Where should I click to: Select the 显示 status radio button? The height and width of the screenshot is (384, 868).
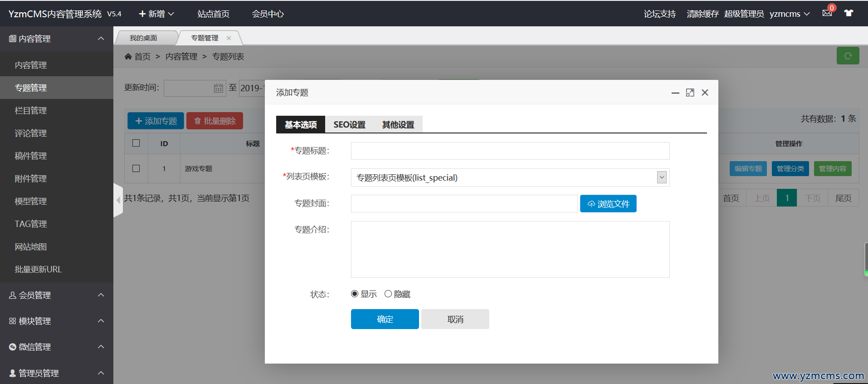pos(355,294)
